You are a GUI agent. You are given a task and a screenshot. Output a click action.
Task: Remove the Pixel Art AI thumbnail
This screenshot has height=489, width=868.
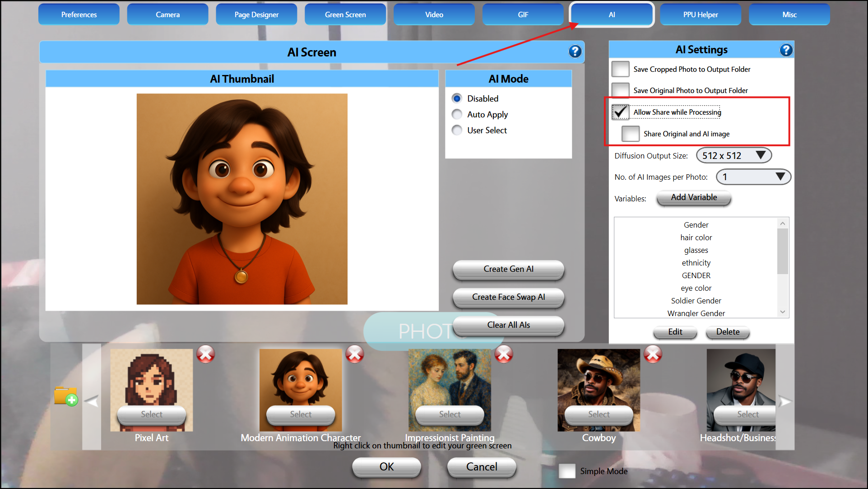[205, 354]
